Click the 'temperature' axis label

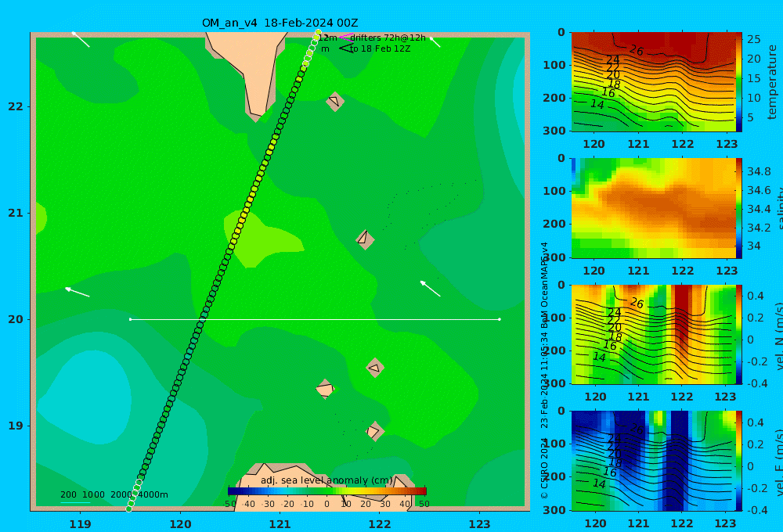[x=772, y=82]
